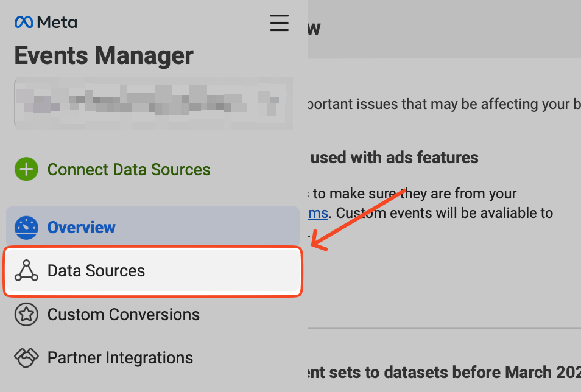
Task: Open the blurred account selector dropdown
Action: tap(153, 103)
